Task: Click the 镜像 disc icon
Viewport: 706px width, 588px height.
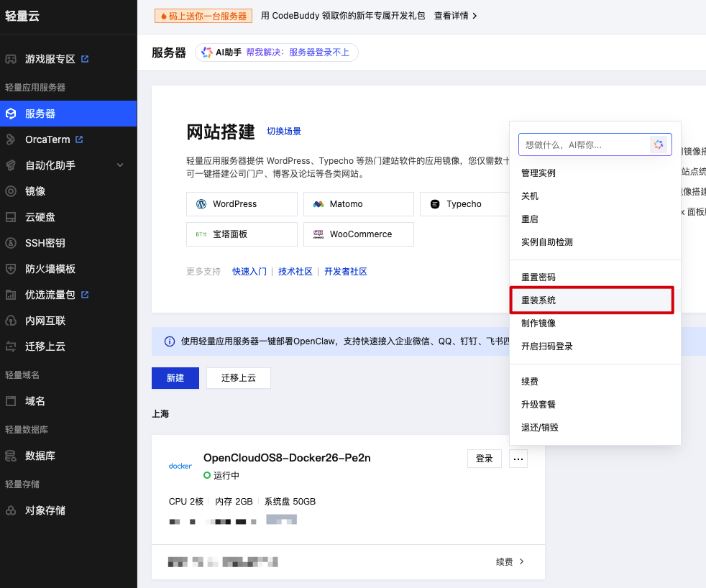Action: pos(11,191)
